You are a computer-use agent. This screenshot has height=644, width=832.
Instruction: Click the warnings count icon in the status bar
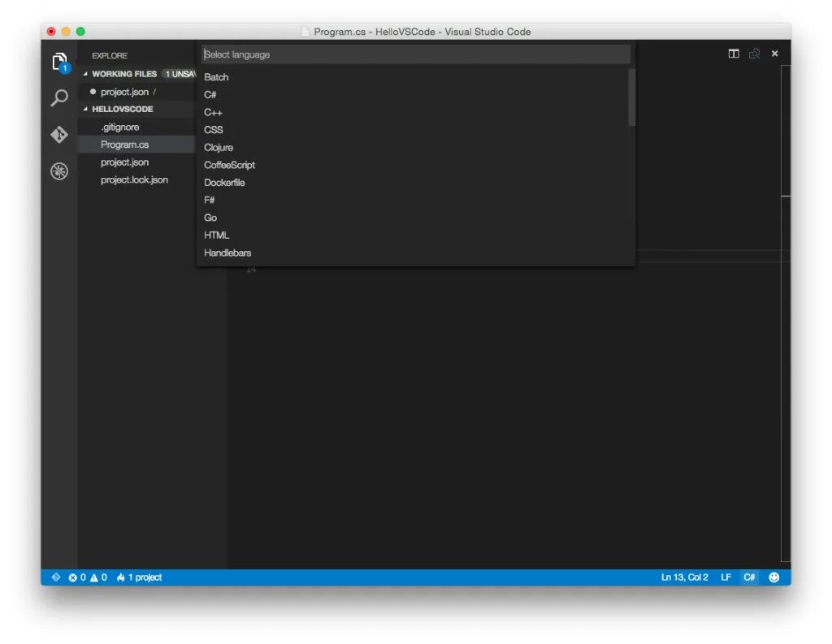(98, 577)
